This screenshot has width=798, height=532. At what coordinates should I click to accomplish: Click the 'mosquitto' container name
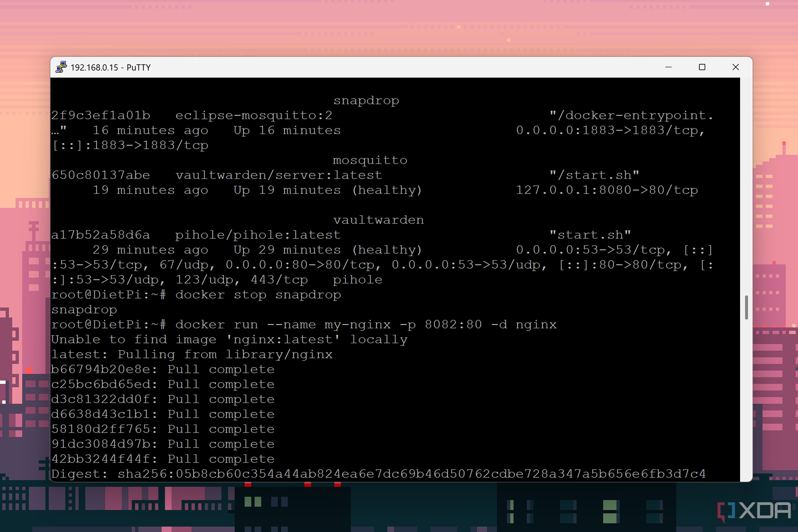(370, 160)
